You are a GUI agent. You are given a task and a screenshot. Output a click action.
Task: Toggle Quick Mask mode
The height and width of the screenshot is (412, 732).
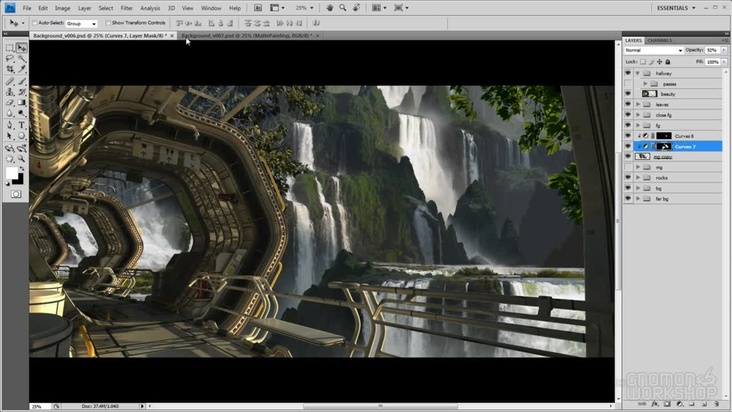pos(16,194)
